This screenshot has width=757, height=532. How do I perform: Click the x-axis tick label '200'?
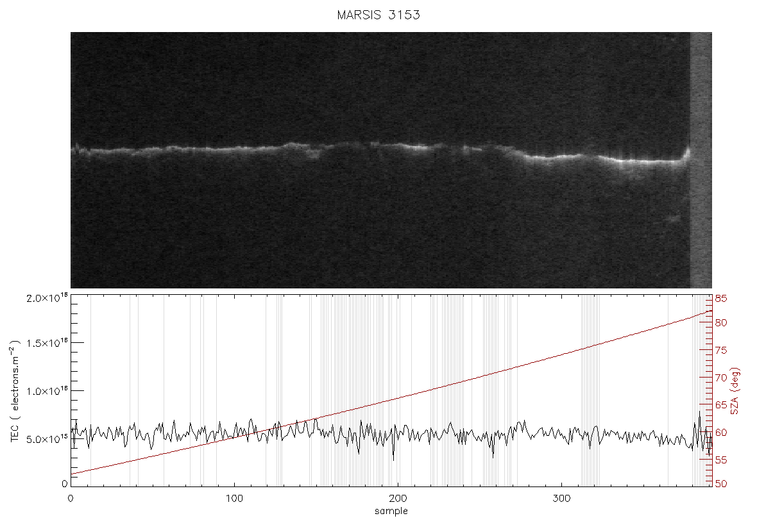coord(398,498)
